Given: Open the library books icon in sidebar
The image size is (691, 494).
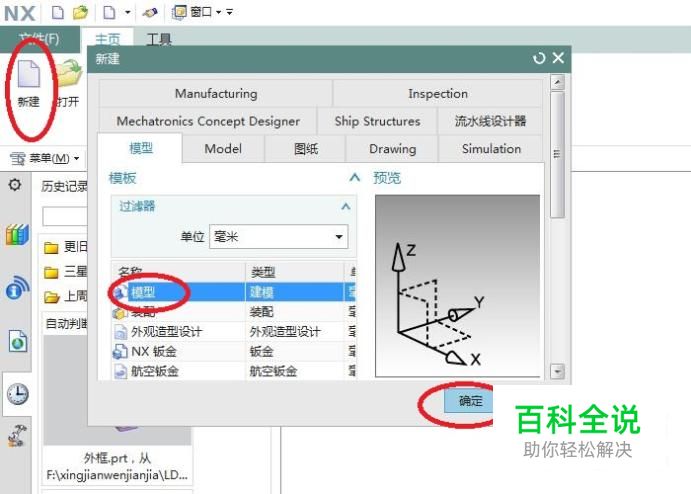Looking at the screenshot, I should click(x=17, y=234).
